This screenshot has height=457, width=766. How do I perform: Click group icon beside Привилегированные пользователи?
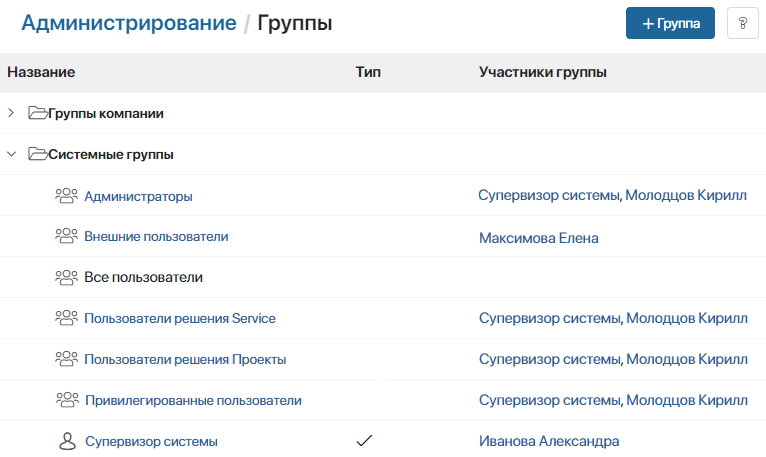(x=67, y=400)
